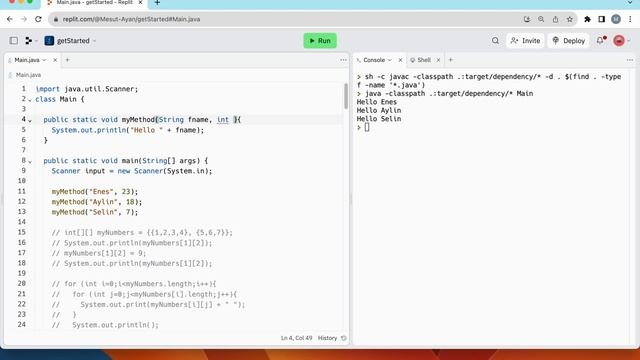Add a new editor tab with plus

(67, 60)
